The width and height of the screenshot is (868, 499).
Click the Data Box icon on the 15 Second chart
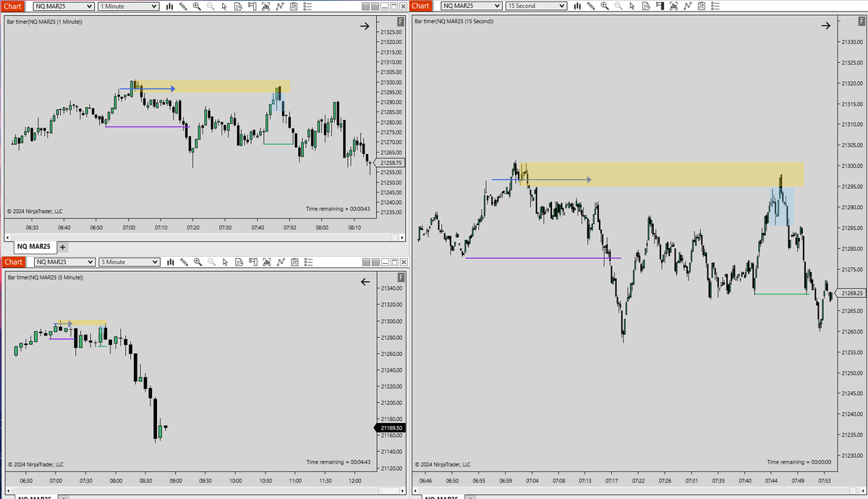pos(645,6)
